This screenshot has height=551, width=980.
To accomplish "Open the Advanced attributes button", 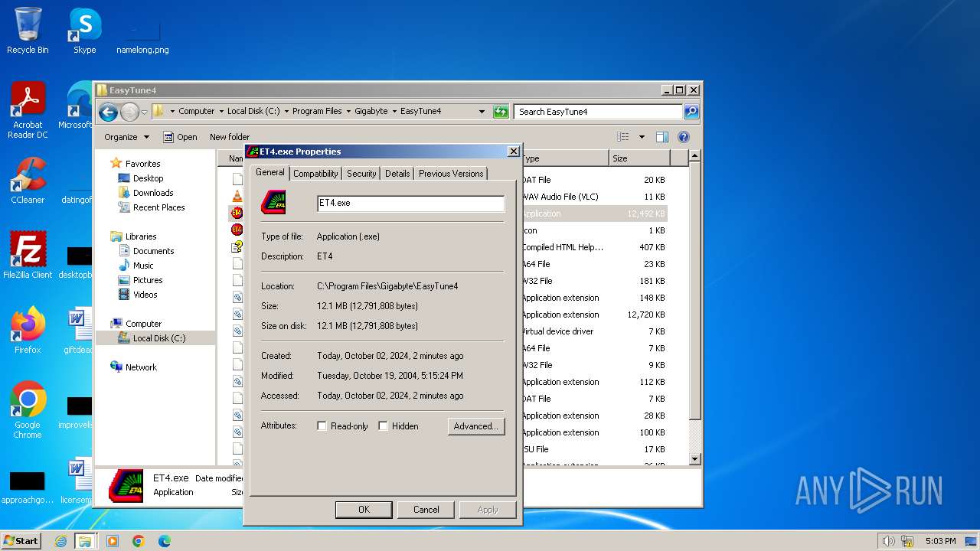I will click(x=476, y=426).
